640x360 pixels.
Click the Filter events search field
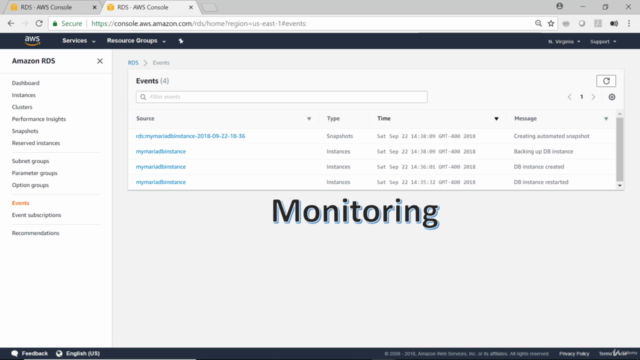click(x=282, y=97)
